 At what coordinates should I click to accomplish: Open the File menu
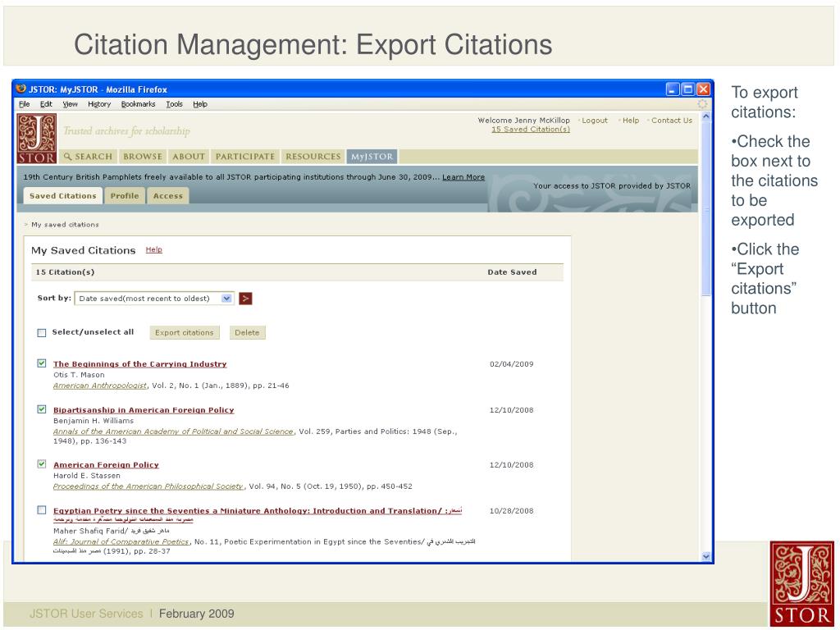[25, 104]
